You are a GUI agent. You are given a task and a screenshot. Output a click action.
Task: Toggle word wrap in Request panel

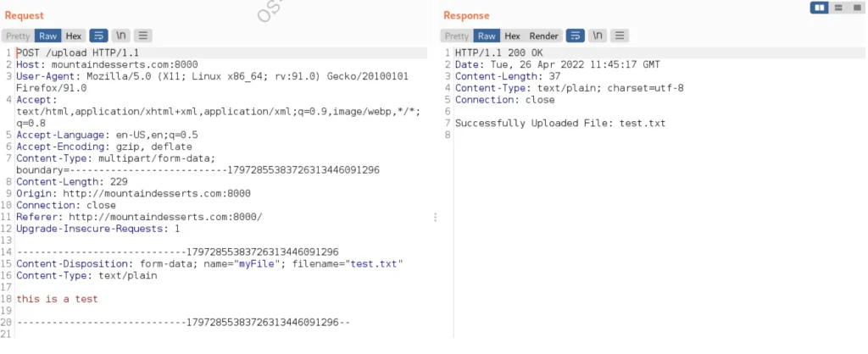98,36
